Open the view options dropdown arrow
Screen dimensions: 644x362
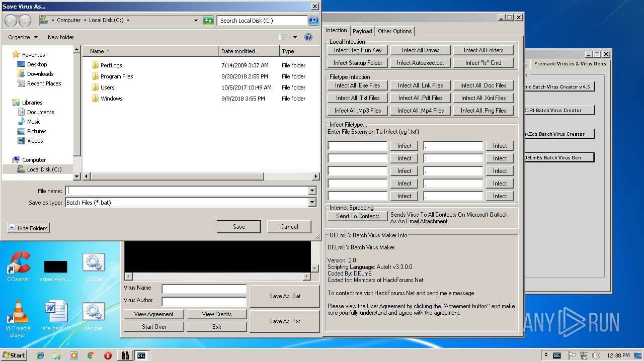295,37
